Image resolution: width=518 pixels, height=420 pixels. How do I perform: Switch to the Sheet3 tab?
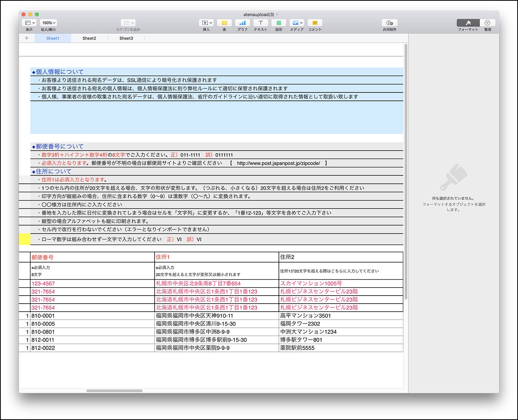(126, 38)
